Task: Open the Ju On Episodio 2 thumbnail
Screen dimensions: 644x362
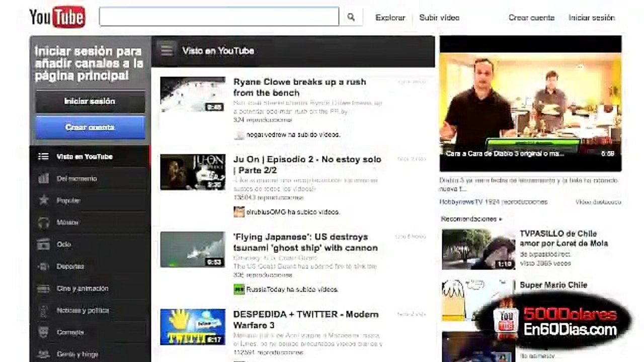Action: [x=193, y=172]
